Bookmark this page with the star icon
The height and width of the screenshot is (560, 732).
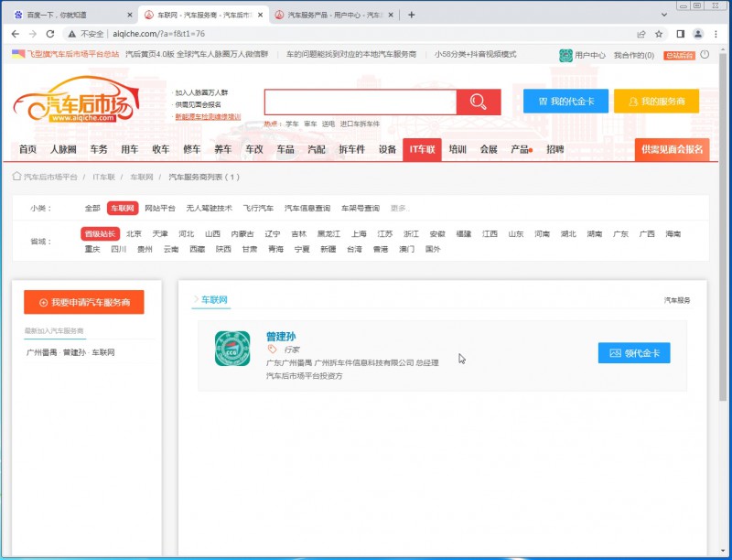tap(659, 34)
